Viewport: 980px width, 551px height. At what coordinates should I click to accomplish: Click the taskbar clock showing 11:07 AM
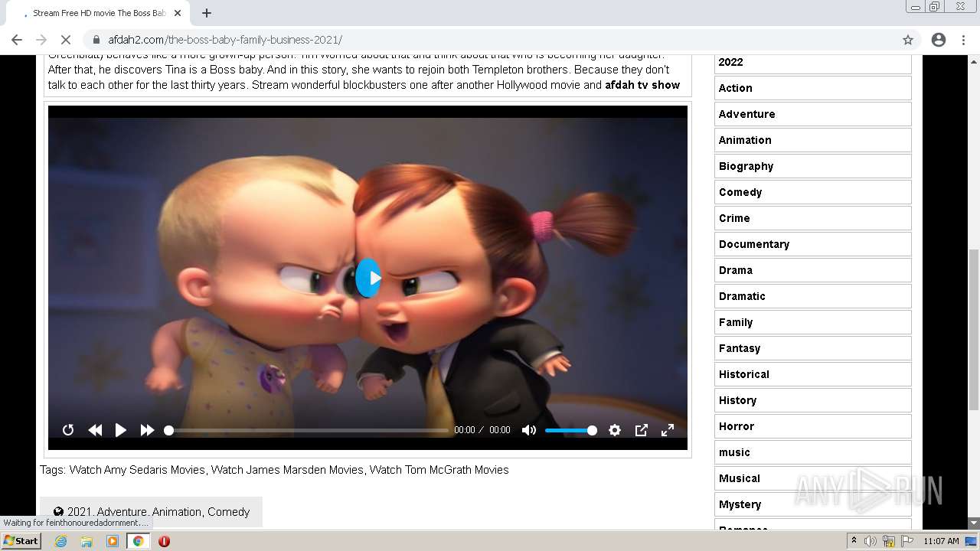coord(941,541)
